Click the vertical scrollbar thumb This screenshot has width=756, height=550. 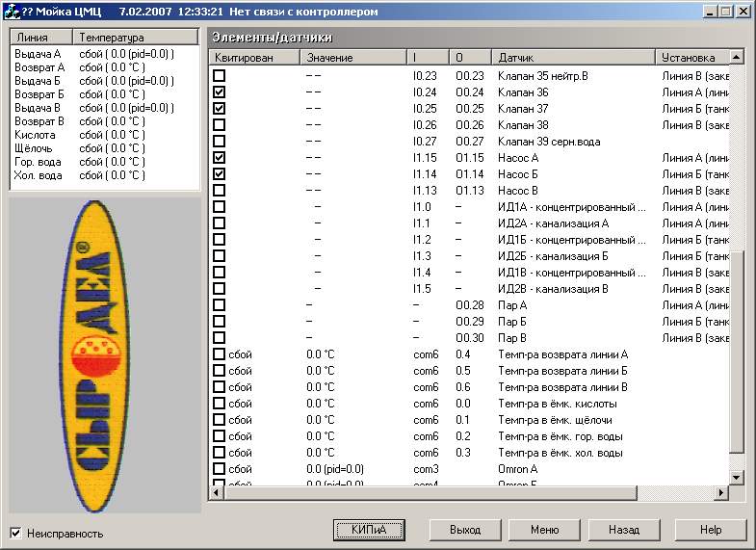pyautogui.click(x=736, y=352)
